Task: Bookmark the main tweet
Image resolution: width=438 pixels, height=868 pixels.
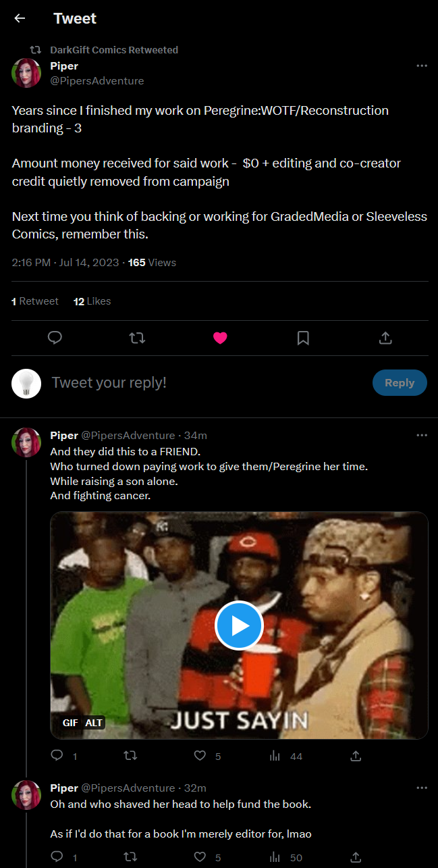Action: 303,338
